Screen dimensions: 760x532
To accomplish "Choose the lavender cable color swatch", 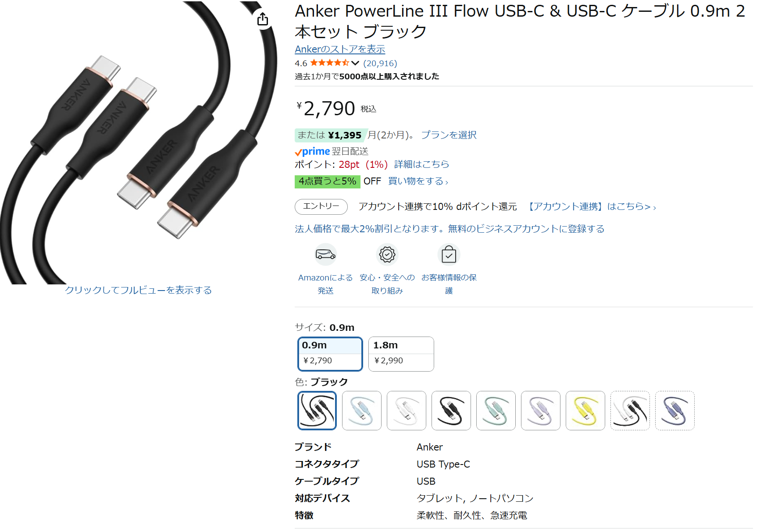I will click(541, 411).
